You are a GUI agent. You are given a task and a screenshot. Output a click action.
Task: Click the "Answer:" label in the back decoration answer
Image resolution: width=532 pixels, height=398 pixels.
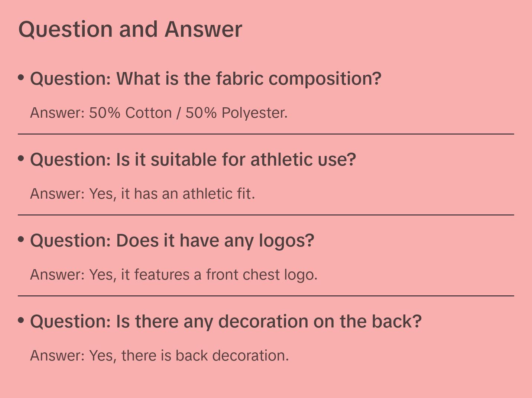click(58, 356)
